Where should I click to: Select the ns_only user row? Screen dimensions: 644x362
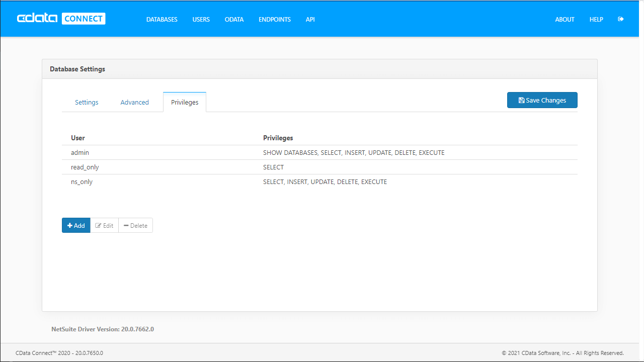(x=82, y=182)
